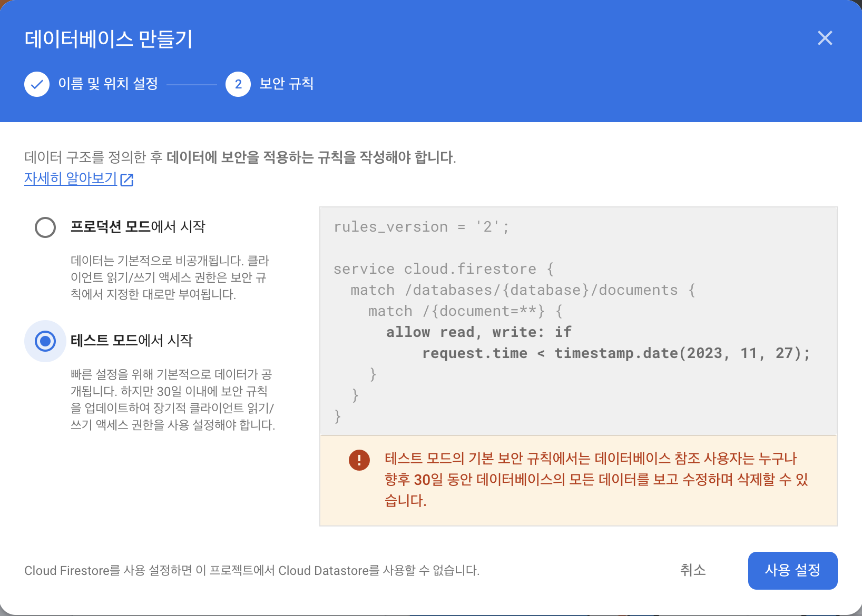This screenshot has height=616, width=862.
Task: Click the 데이터 구조를 정의한 후 intro sentence
Action: [240, 157]
